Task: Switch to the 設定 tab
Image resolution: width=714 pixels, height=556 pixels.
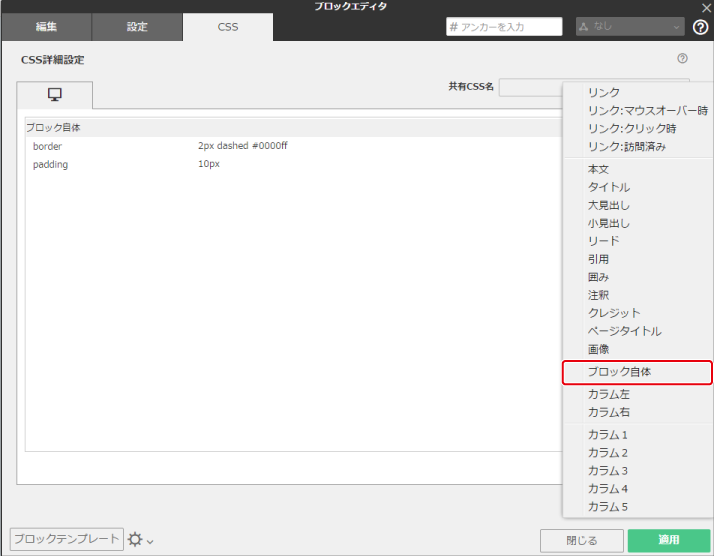Action: tap(137, 27)
